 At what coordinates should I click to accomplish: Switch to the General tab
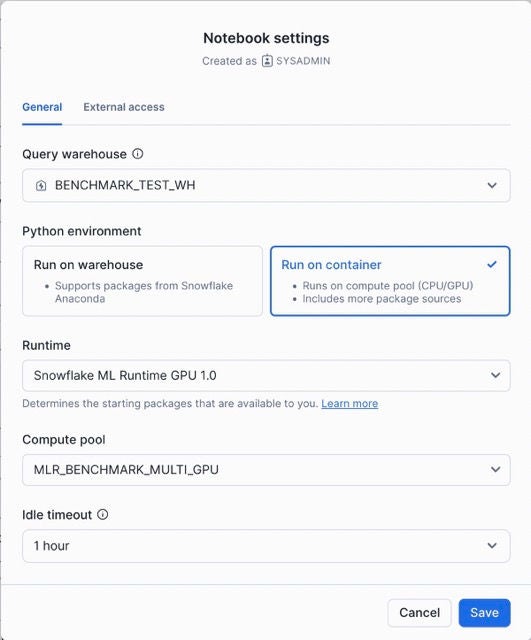point(42,107)
